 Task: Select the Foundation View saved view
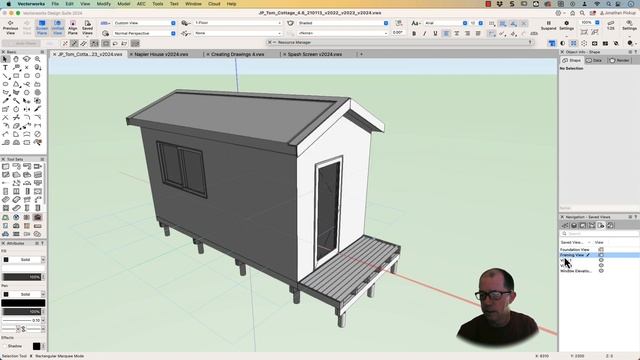tap(575, 249)
